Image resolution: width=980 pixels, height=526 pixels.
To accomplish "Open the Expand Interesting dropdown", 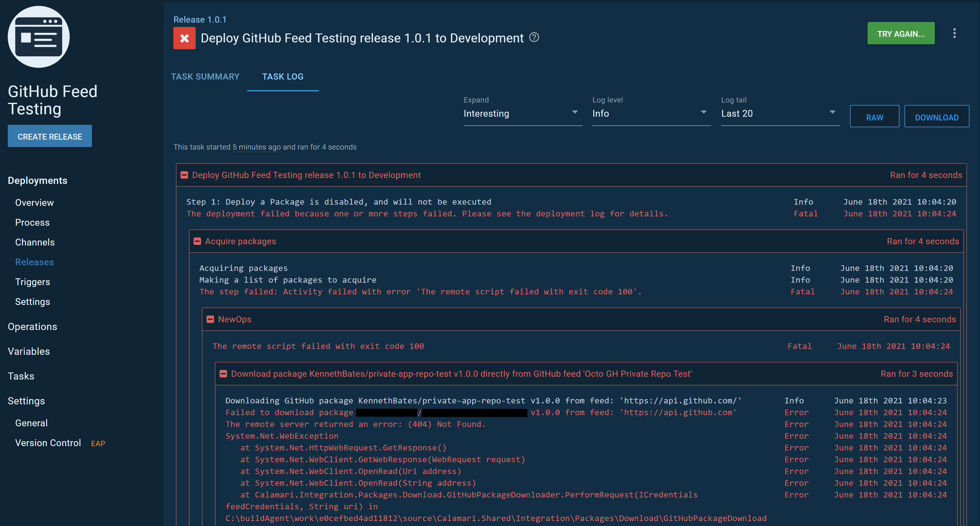I will tap(522, 113).
